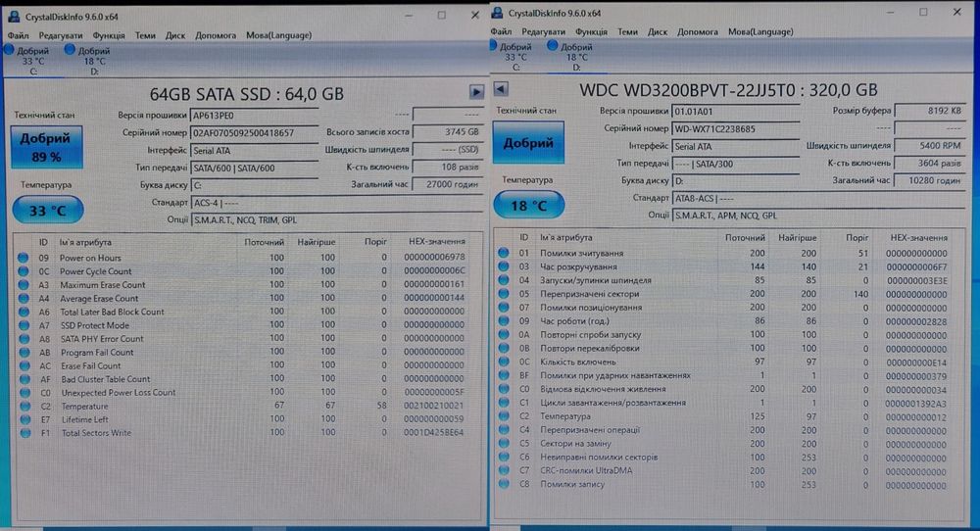The width and height of the screenshot is (980, 531).
Task: Go to next disk arrow in left window
Action: coord(476,92)
